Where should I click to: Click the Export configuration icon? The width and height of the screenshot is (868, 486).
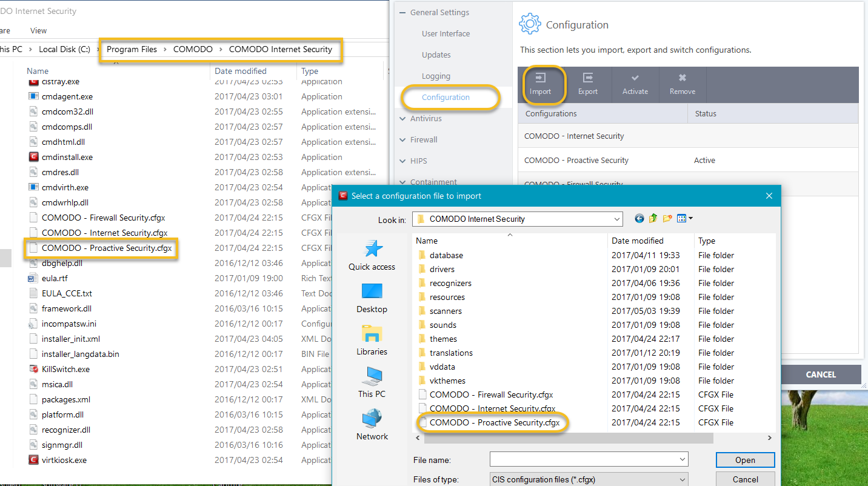(587, 78)
